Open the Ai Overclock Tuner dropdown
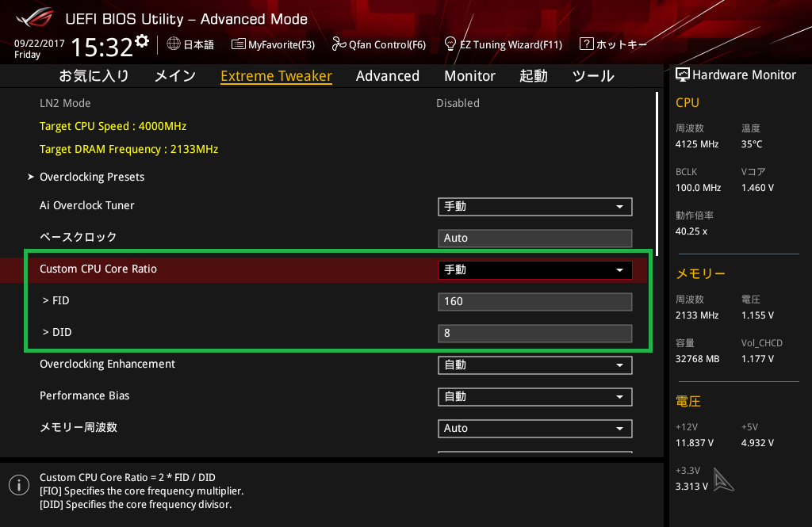 (x=534, y=207)
